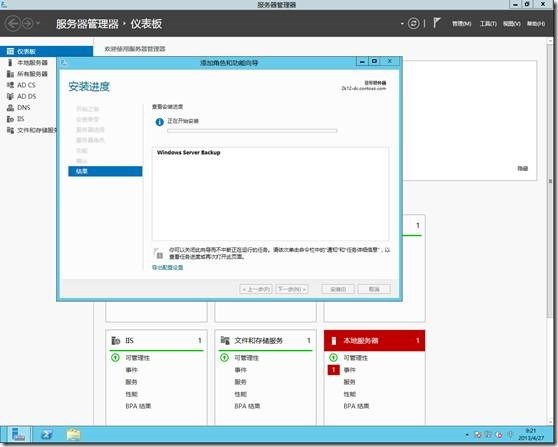Open BPA 结果 in the 本地服务器 tile
558x447 pixels.
(356, 406)
